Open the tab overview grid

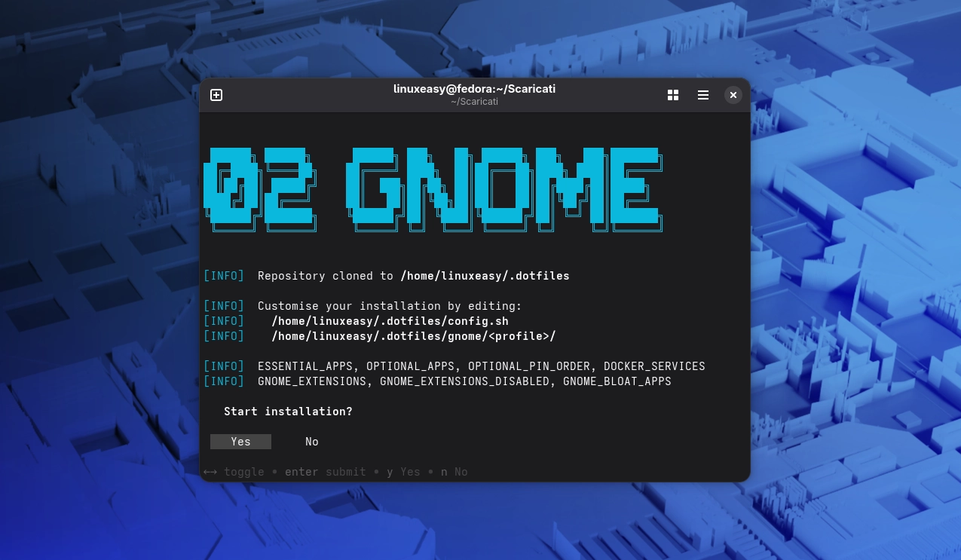(x=673, y=95)
